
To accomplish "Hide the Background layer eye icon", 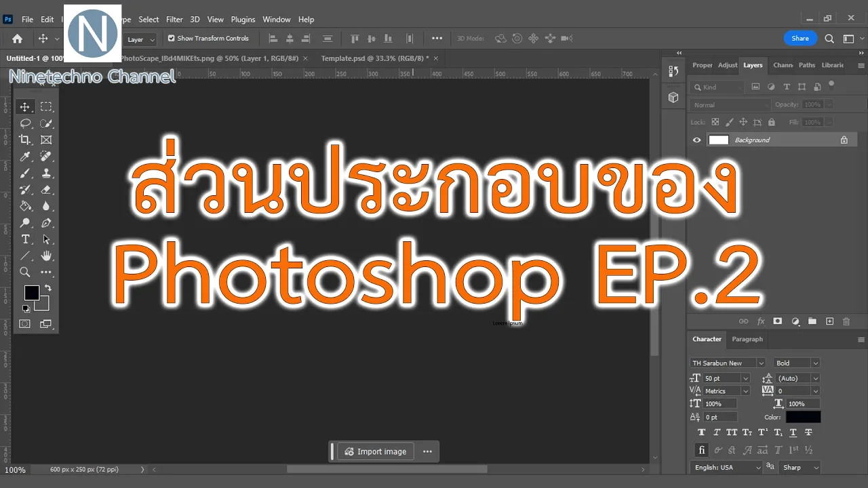I will [x=696, y=140].
